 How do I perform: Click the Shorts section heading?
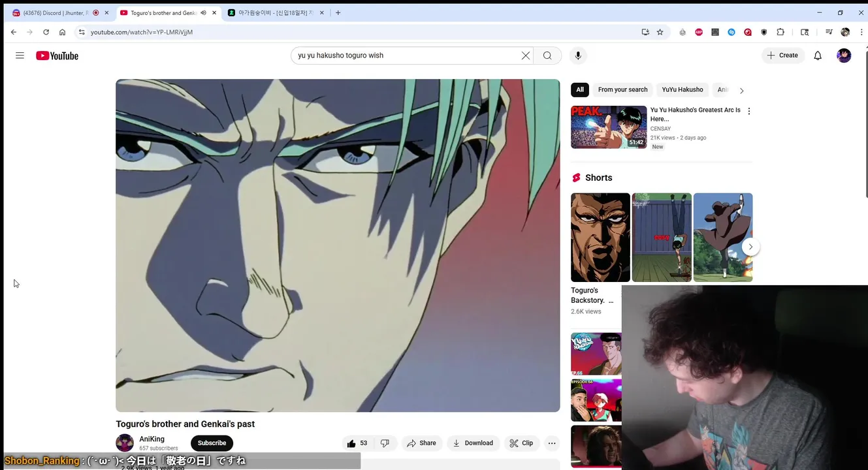pyautogui.click(x=598, y=178)
